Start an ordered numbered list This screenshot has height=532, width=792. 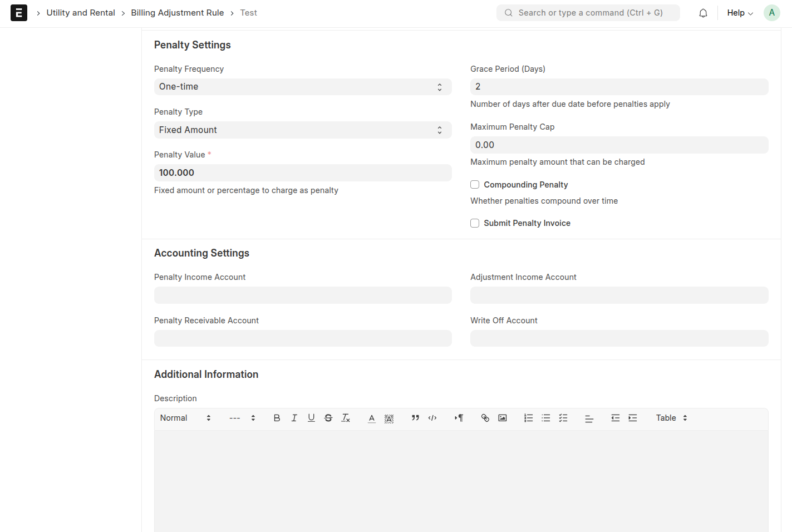pyautogui.click(x=529, y=418)
